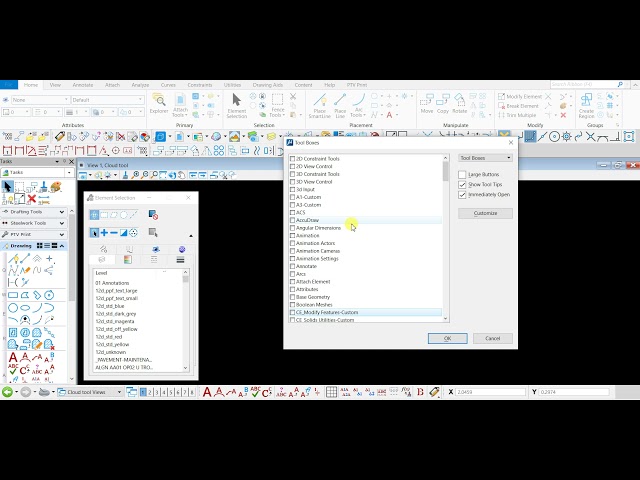Choose the Place Line tool
This screenshot has width=640, height=480.
(x=340, y=105)
